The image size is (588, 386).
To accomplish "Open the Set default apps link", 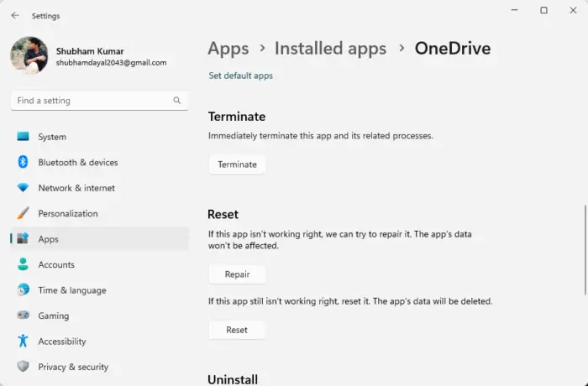I will pos(241,76).
